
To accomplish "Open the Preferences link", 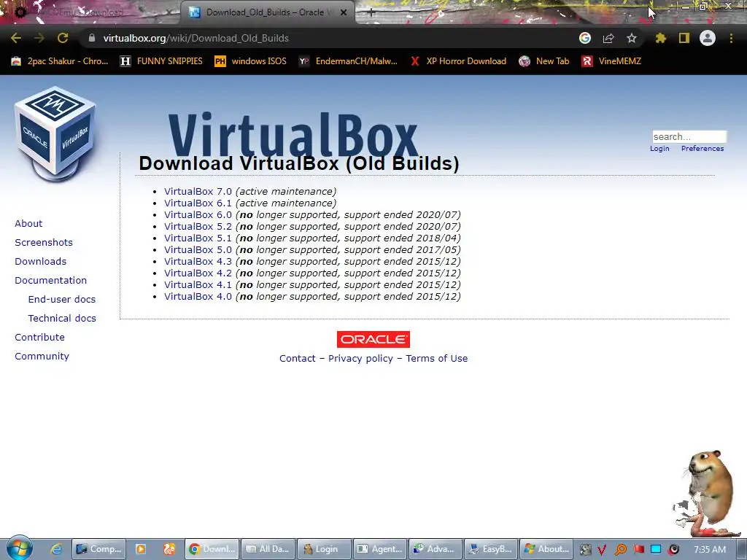I will point(703,149).
